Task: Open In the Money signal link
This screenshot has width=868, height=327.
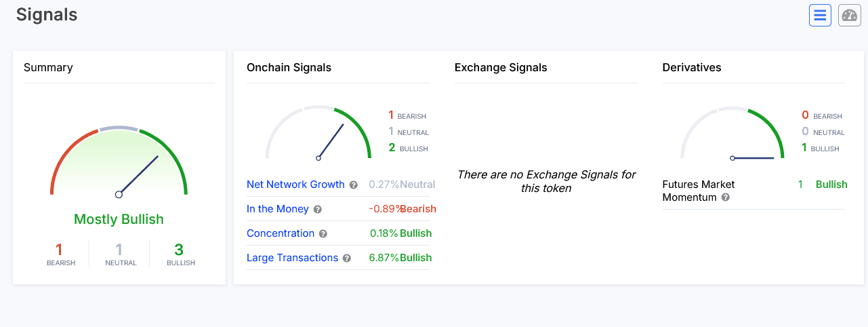Action: click(277, 209)
